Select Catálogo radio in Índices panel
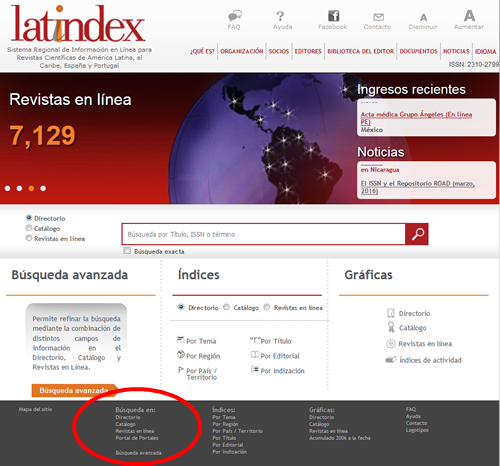Screen dimensions: 500x466 point(226,307)
